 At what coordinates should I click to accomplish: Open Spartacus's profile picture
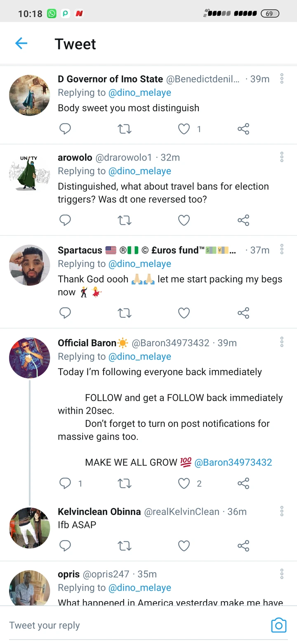point(30,265)
